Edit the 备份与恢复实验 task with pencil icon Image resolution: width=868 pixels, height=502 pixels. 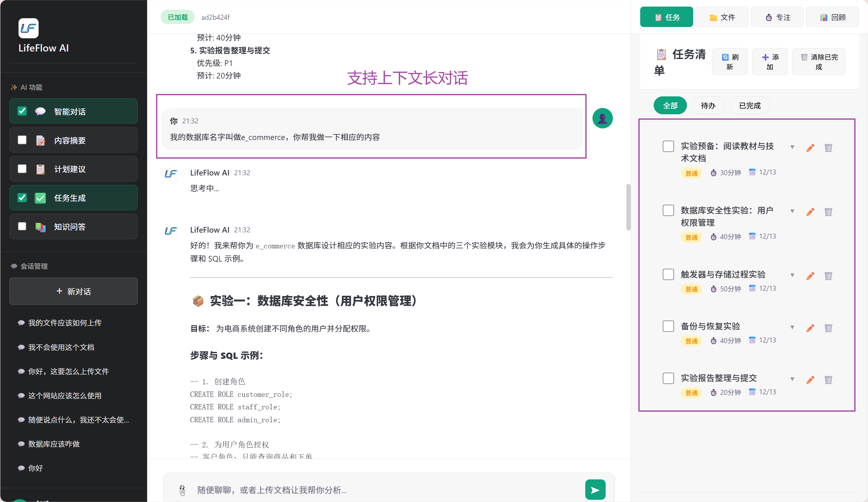(810, 328)
